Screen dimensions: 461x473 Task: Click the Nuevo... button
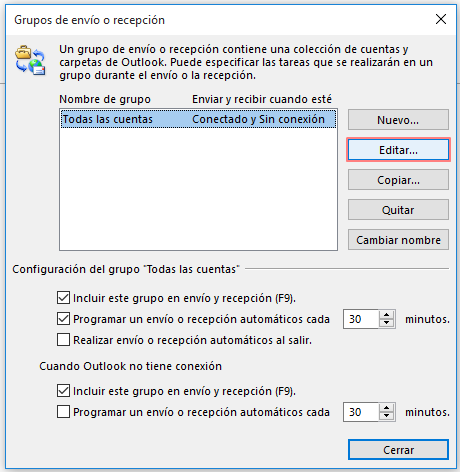(398, 120)
